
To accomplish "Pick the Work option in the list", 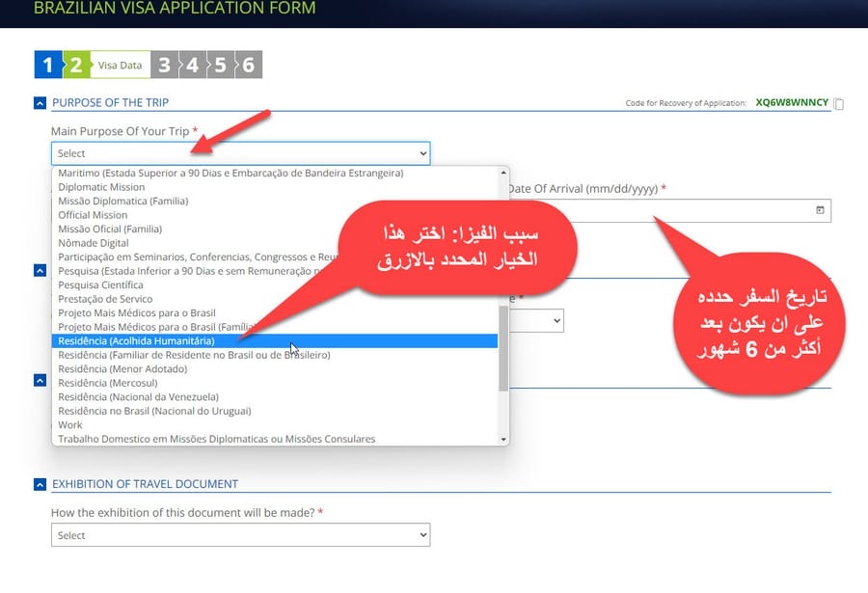I will pyautogui.click(x=70, y=425).
